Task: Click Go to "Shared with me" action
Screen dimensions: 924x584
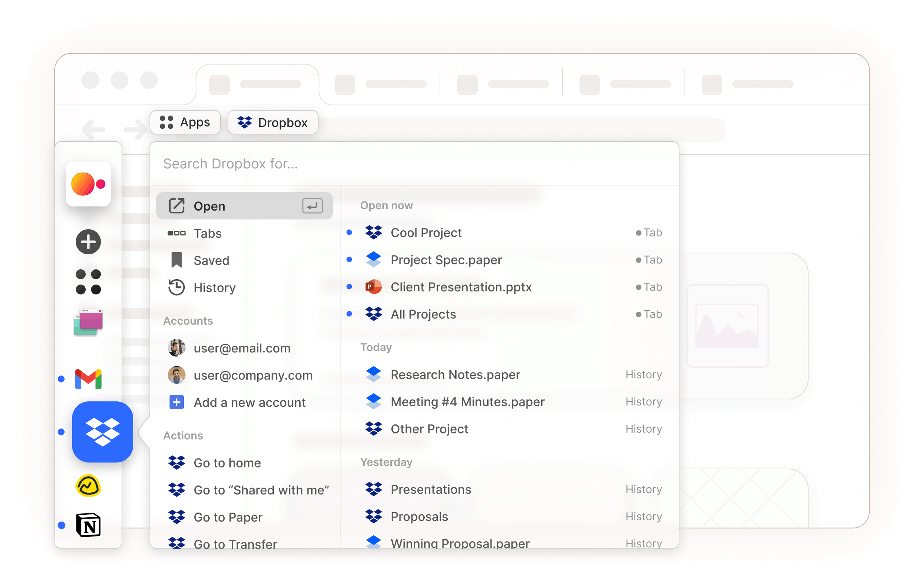Action: click(x=261, y=490)
